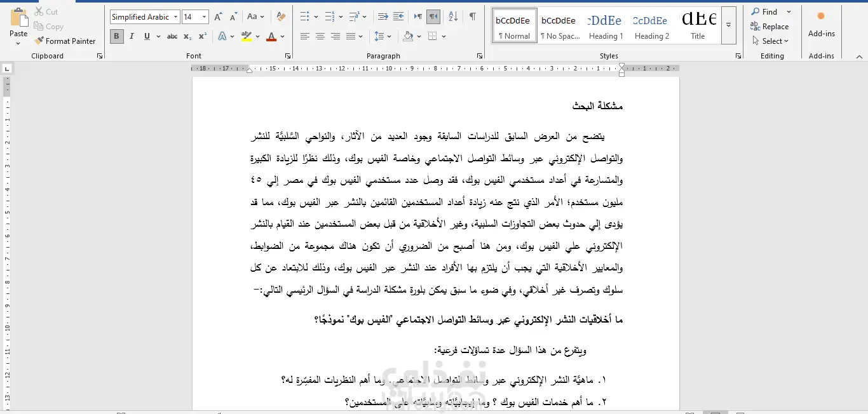Click the tab selector at ruler corner
The width and height of the screenshot is (868, 414).
[x=7, y=69]
